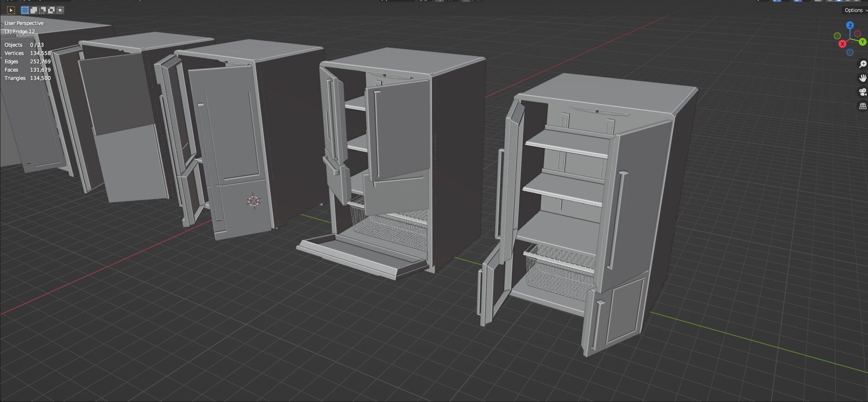Screen dimensions: 868x402
Task: Click the Pan view hand icon
Action: 862,78
